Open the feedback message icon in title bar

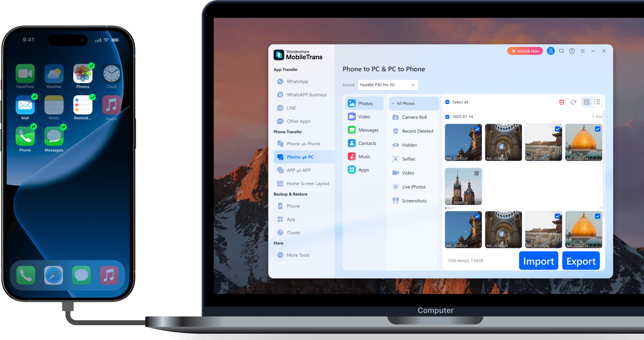(x=561, y=51)
